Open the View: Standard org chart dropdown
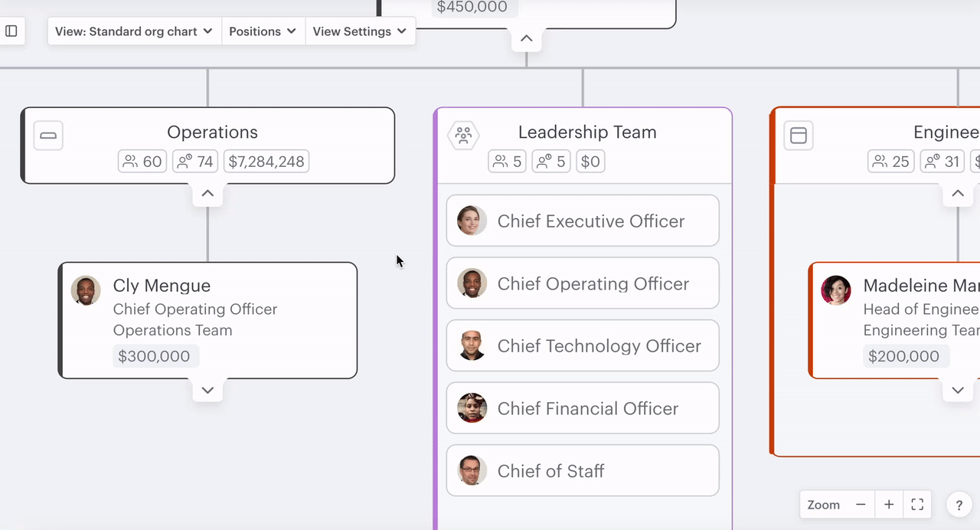The width and height of the screenshot is (980, 530). [133, 31]
